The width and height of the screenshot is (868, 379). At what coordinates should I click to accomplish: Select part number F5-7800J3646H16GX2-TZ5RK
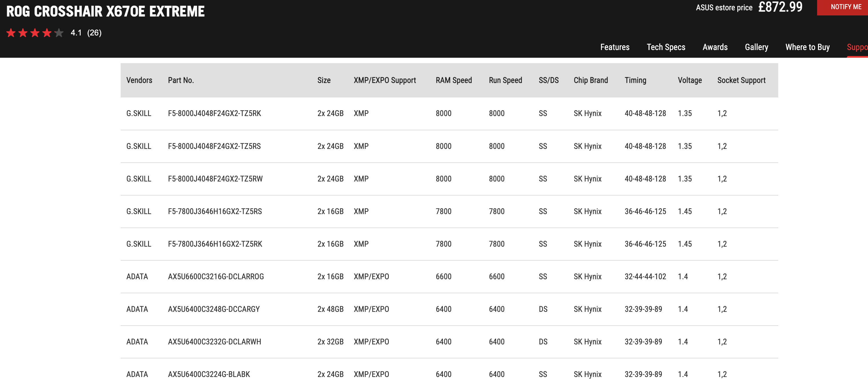215,244
